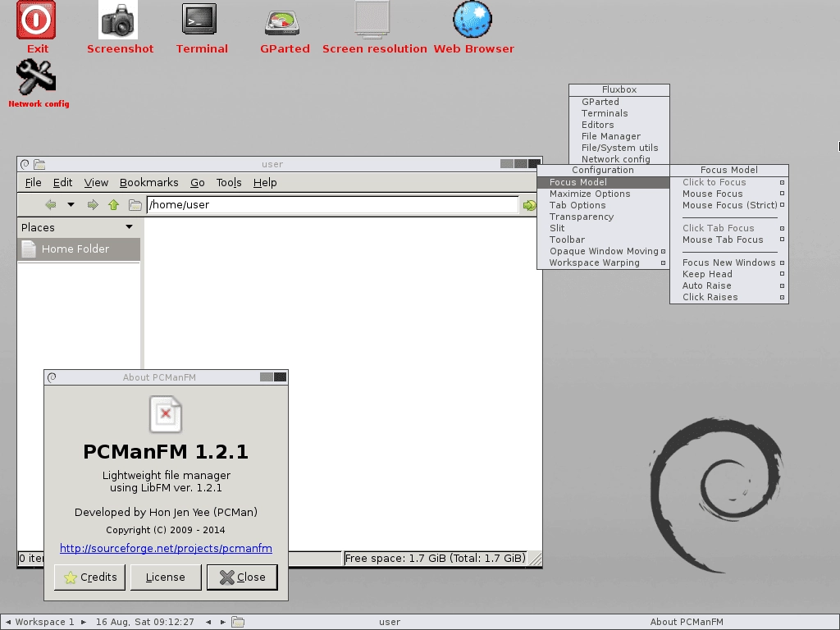The width and height of the screenshot is (840, 630).
Task: Launch the Screenshot camera icon
Action: (118, 20)
